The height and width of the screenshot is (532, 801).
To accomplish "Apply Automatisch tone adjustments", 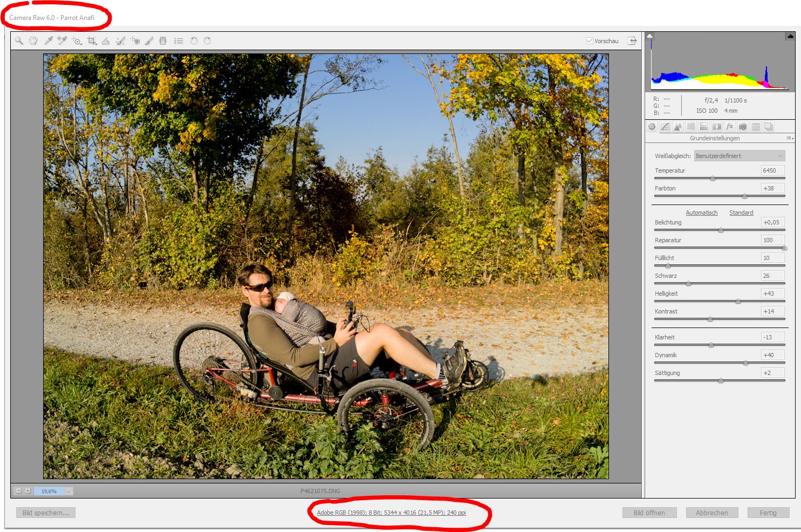I will pos(701,213).
